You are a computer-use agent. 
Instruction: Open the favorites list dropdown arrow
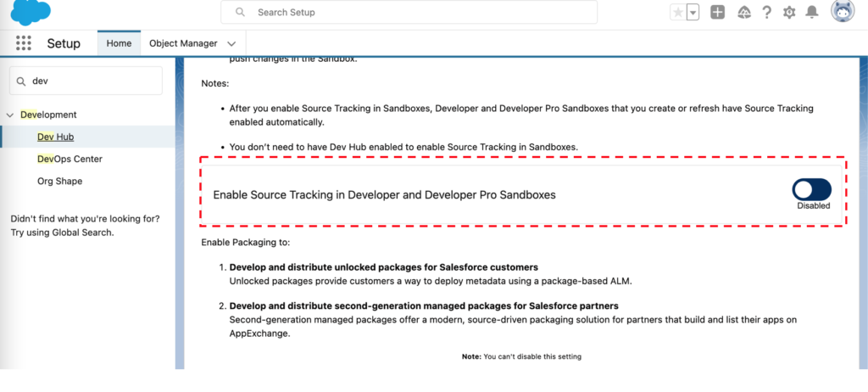coord(693,12)
